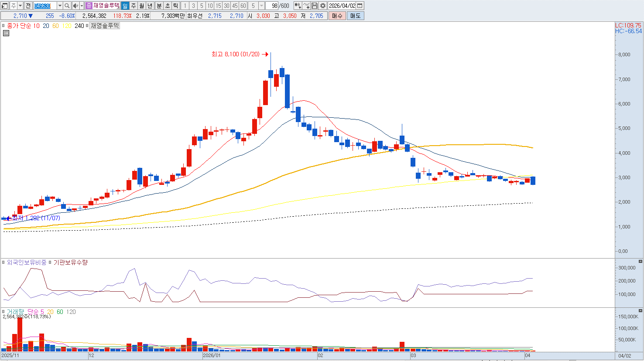Expand the dropdown beside the 5 interval

pos(261,6)
